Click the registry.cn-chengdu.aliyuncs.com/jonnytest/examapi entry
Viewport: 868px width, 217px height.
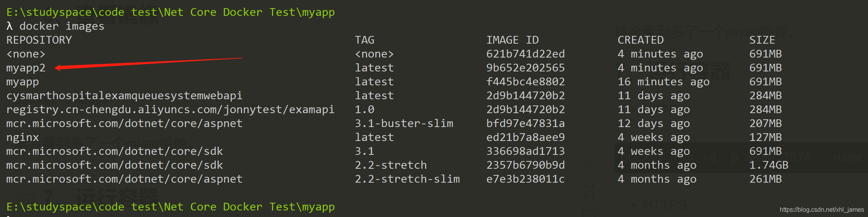click(170, 110)
